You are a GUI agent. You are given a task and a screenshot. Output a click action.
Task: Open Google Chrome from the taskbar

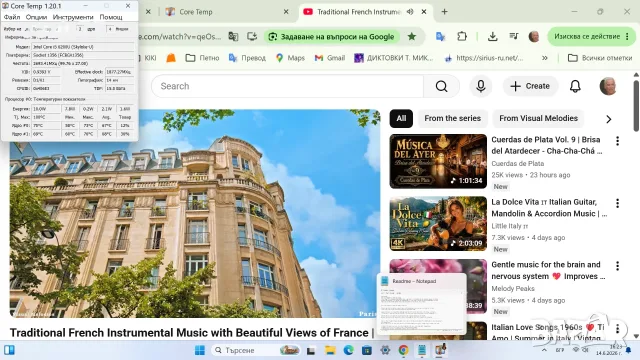tap(403, 350)
